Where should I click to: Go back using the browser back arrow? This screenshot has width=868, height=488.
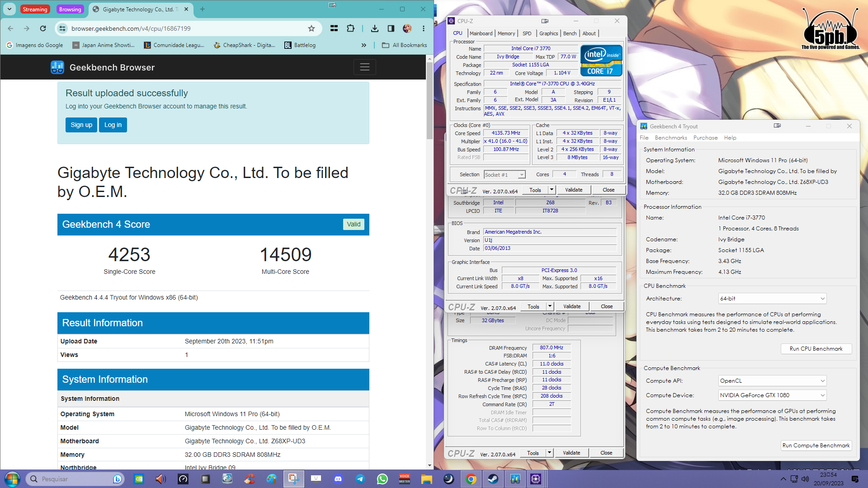tap(10, 28)
